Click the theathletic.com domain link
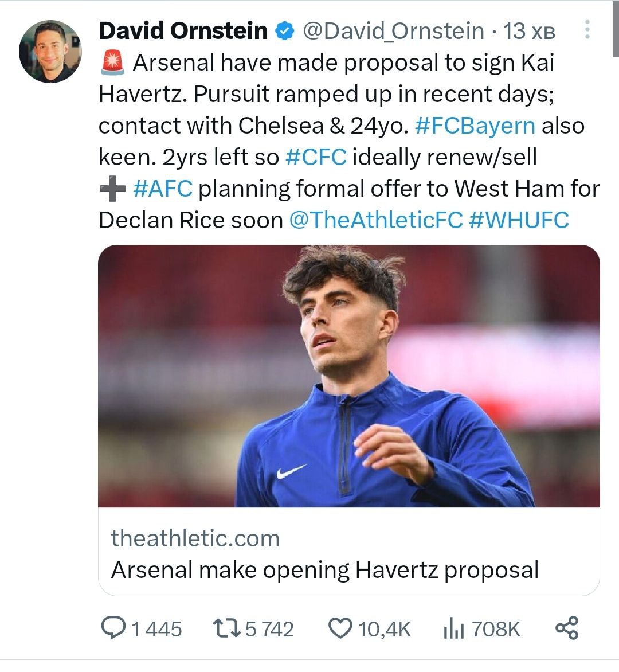The height and width of the screenshot is (672, 619). [x=195, y=538]
